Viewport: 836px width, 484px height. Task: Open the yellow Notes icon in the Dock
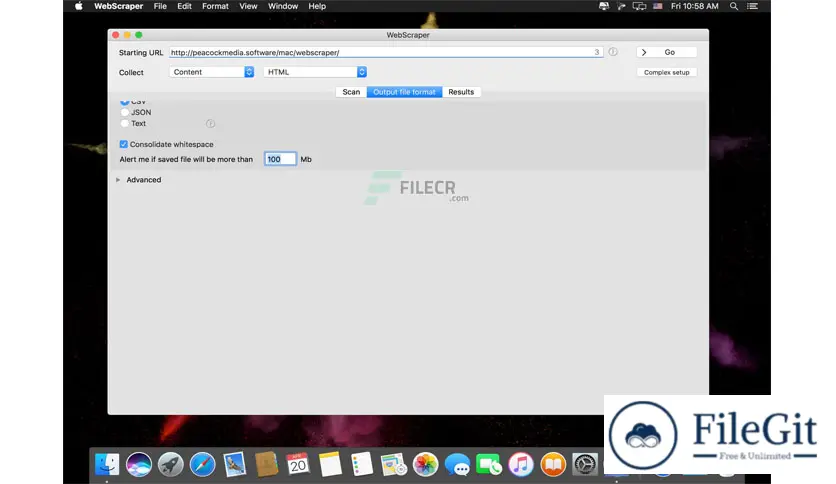[x=330, y=464]
